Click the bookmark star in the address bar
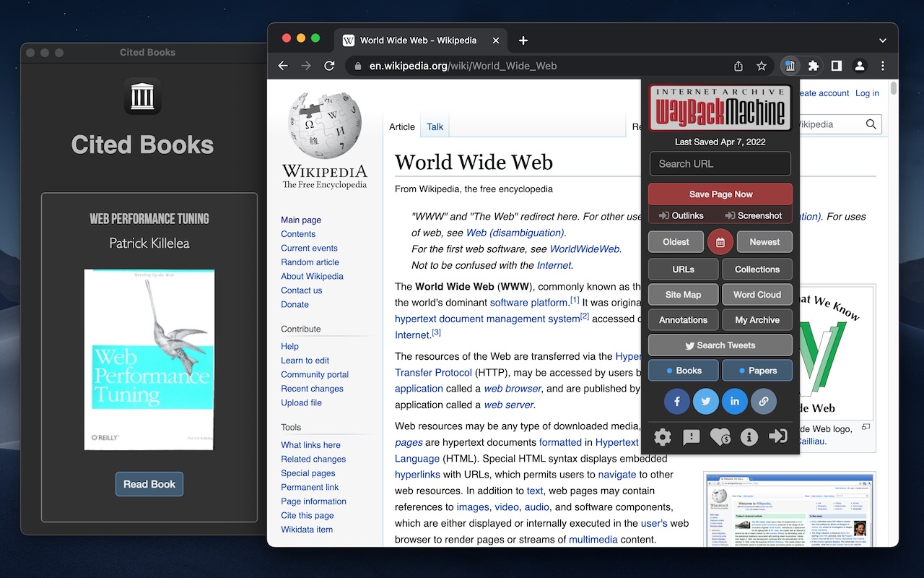The height and width of the screenshot is (578, 924). coord(762,66)
